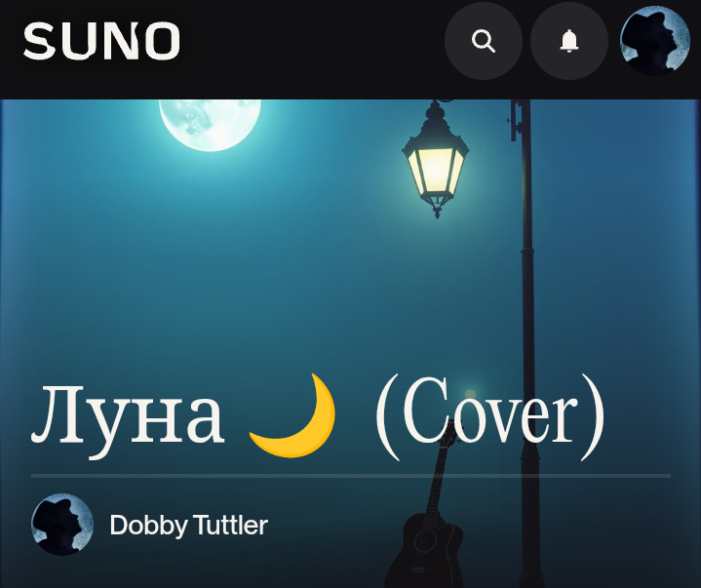Click empty header space beside the SUNO logo

(x=313, y=41)
